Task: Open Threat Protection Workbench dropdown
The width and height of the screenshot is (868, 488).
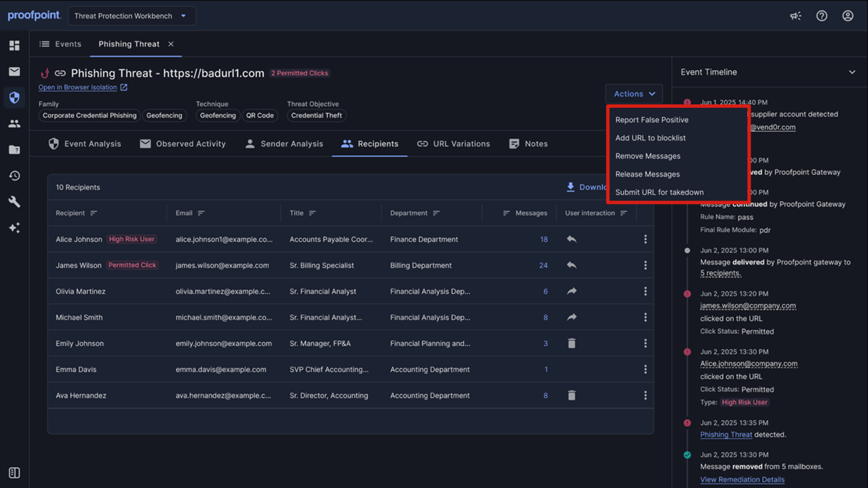Action: tap(132, 16)
